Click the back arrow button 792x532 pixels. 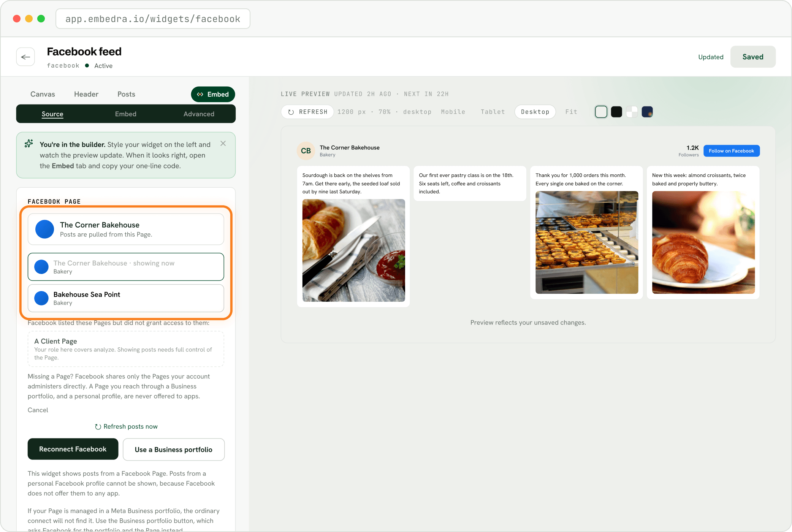[25, 57]
